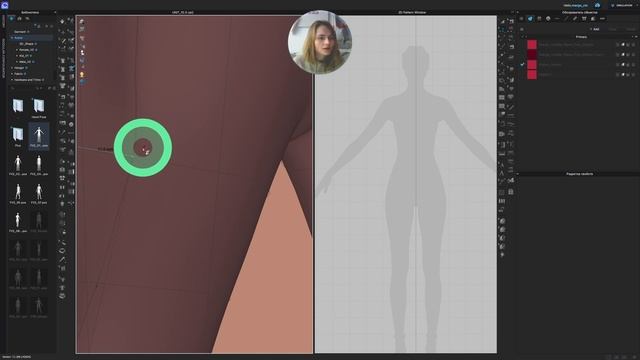Select the Simulate down-arrow tool in 3D toolbar
This screenshot has height=360, width=640.
click(x=62, y=21)
